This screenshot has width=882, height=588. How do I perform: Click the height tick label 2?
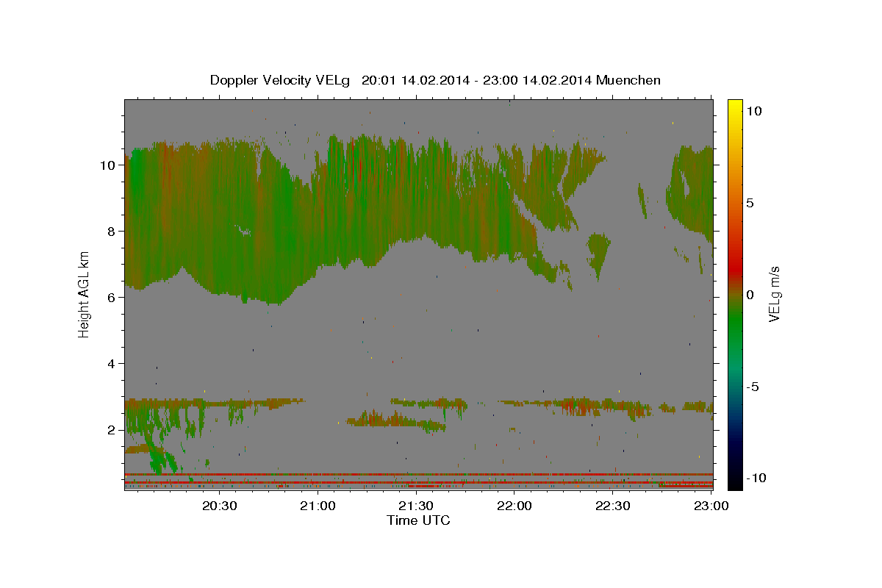tap(113, 429)
